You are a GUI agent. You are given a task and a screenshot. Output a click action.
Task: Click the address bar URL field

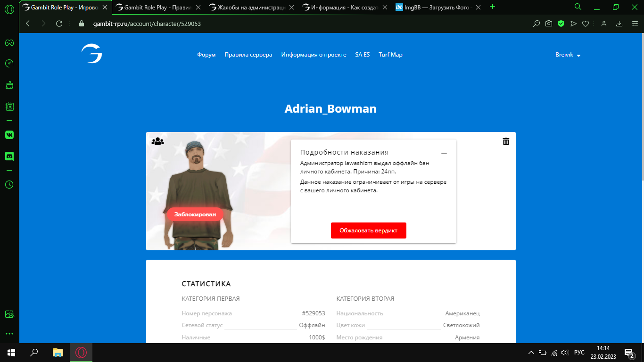tap(283, 24)
